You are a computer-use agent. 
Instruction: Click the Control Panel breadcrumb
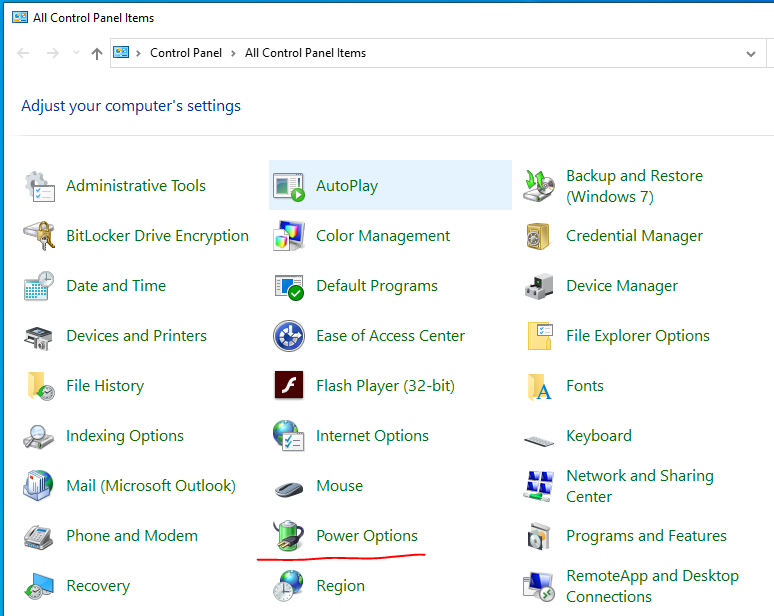point(186,53)
